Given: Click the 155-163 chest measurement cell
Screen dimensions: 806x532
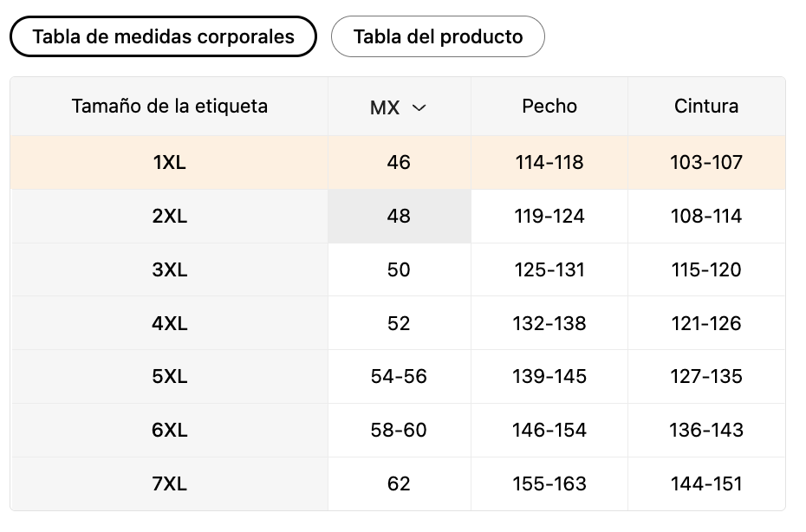Looking at the screenshot, I should pyautogui.click(x=549, y=483).
